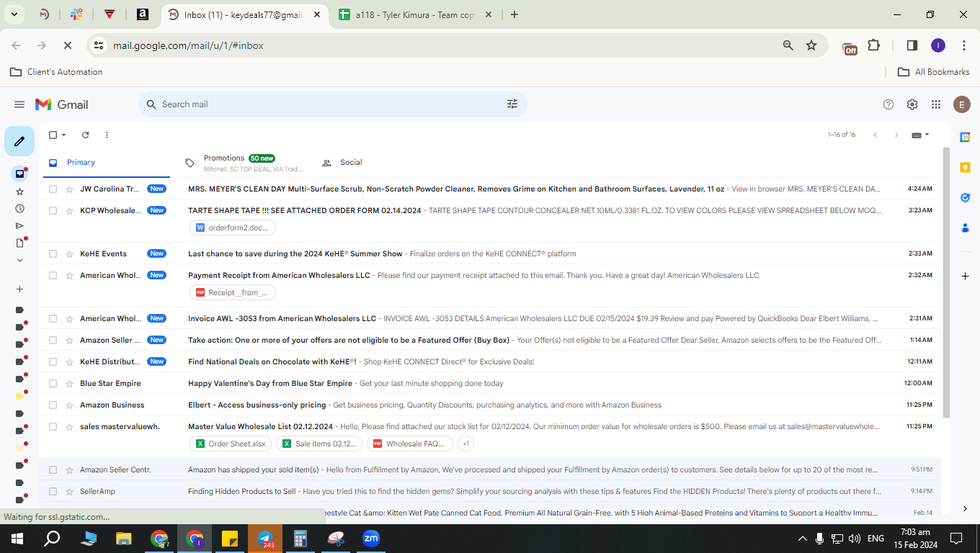
Task: Open Google account avatar E
Action: (961, 104)
